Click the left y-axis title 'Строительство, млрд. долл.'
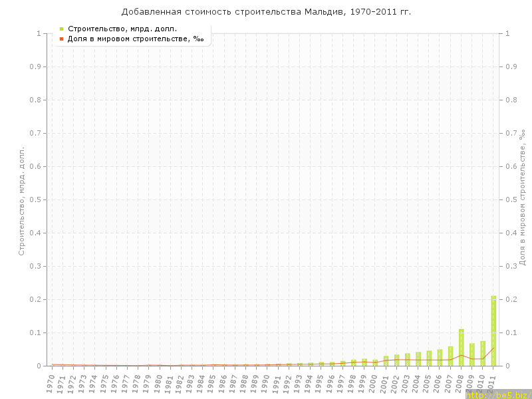This screenshot has height=399, width=532. pyautogui.click(x=21, y=201)
